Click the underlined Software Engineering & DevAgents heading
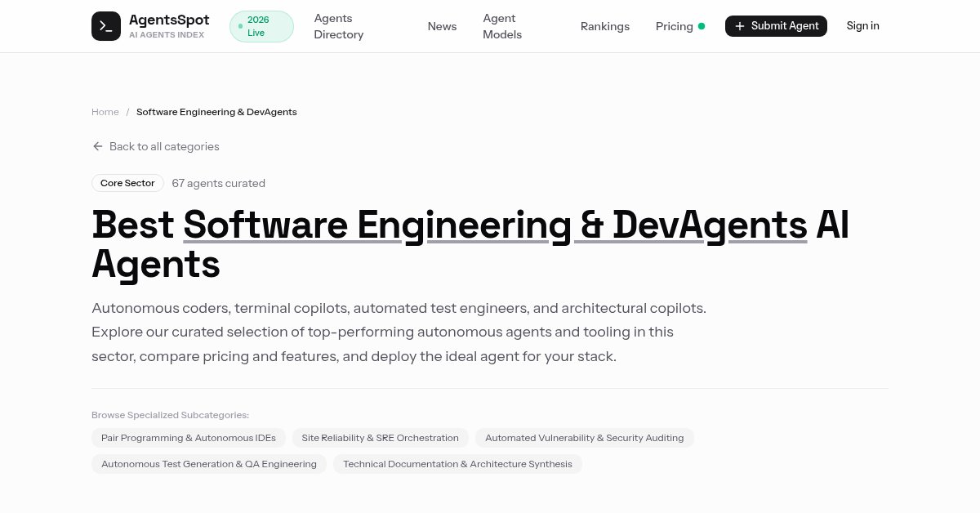980x513 pixels. click(496, 225)
